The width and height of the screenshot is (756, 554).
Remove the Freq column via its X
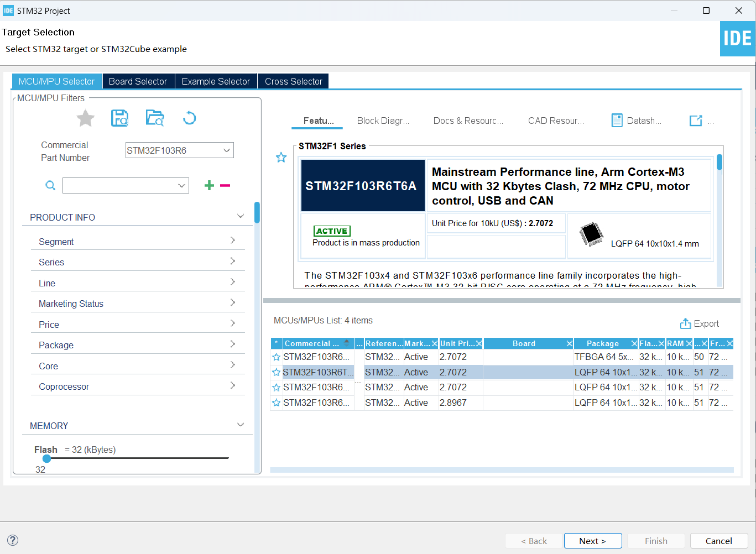point(730,343)
